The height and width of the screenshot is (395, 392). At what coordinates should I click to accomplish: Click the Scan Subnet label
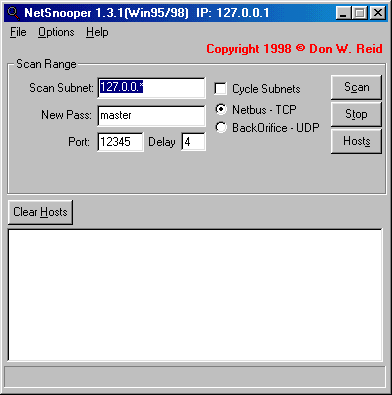pos(61,88)
